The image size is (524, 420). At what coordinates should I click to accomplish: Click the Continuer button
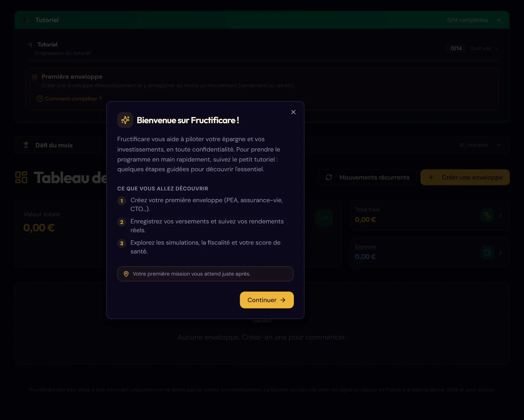click(x=267, y=300)
